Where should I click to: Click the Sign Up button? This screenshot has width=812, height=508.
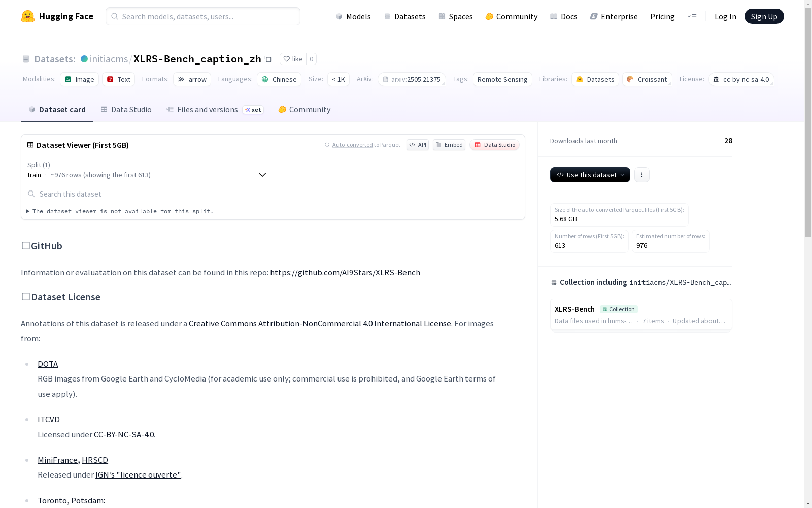(764, 16)
